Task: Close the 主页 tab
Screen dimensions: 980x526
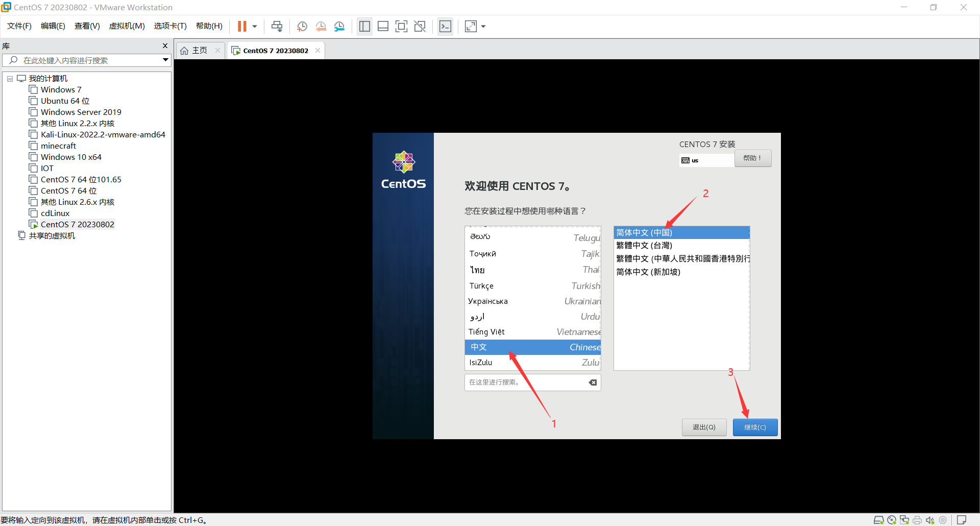Action: tap(217, 50)
